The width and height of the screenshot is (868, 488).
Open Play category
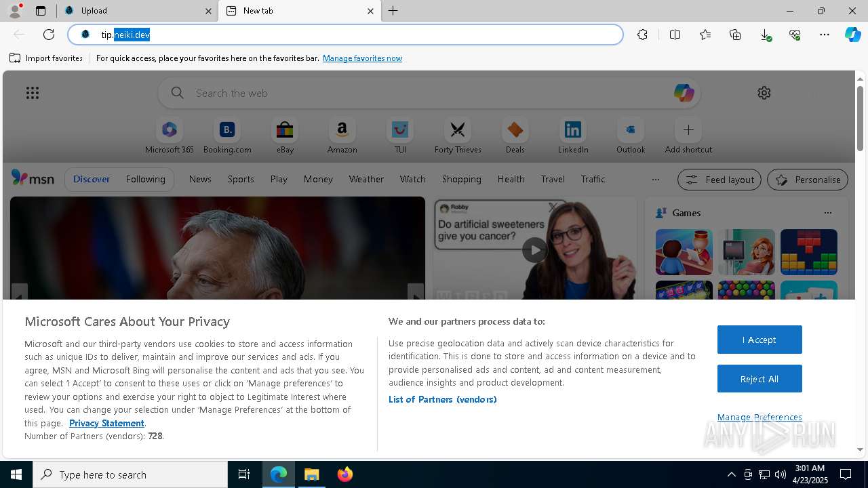tap(279, 179)
